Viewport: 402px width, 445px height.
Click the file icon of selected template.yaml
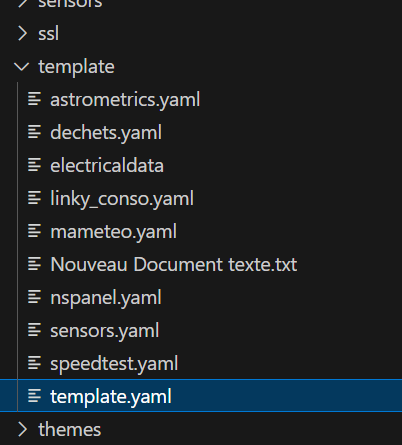click(34, 396)
